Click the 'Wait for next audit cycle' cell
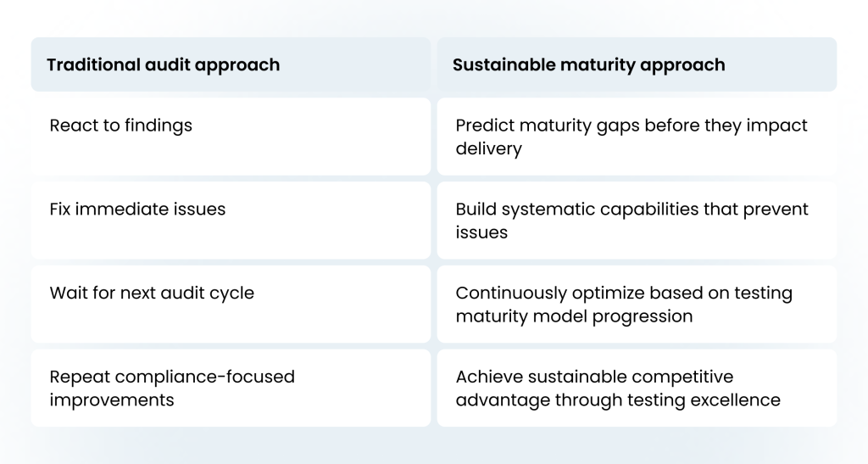 pos(231,304)
